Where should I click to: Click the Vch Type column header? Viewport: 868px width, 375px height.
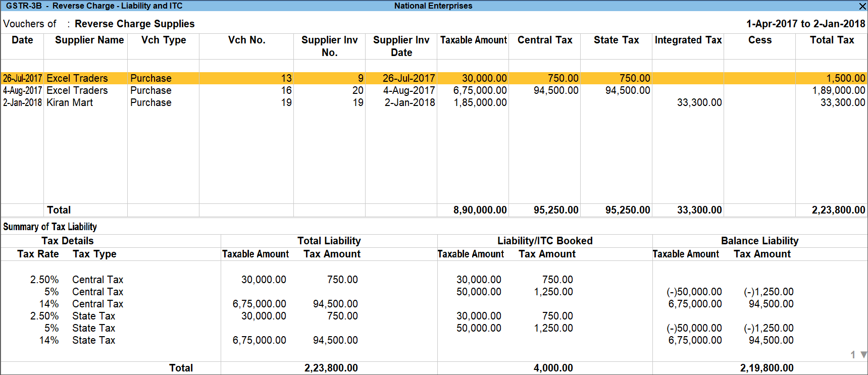click(163, 40)
